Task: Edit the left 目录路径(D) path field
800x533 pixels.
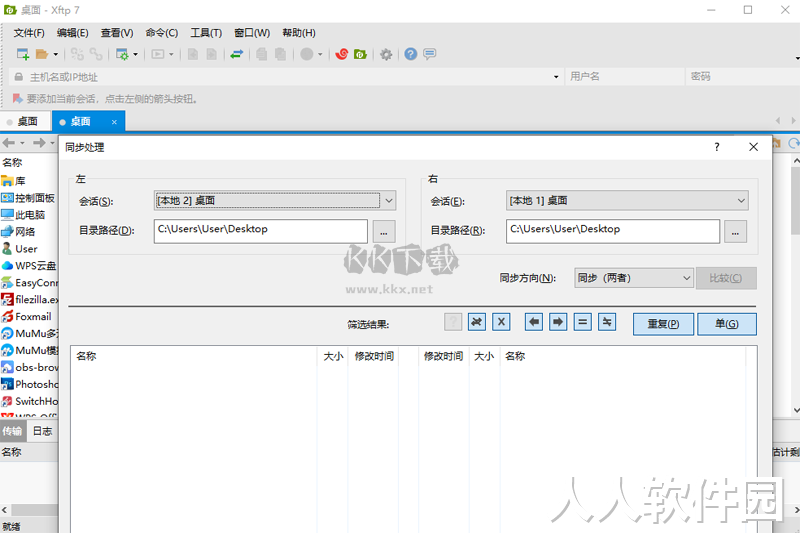Action: (x=261, y=231)
